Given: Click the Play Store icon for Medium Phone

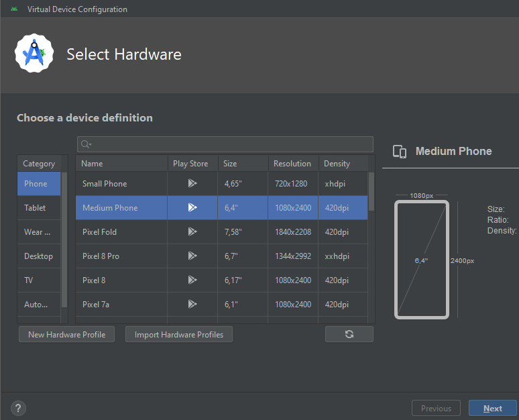Looking at the screenshot, I should [192, 207].
